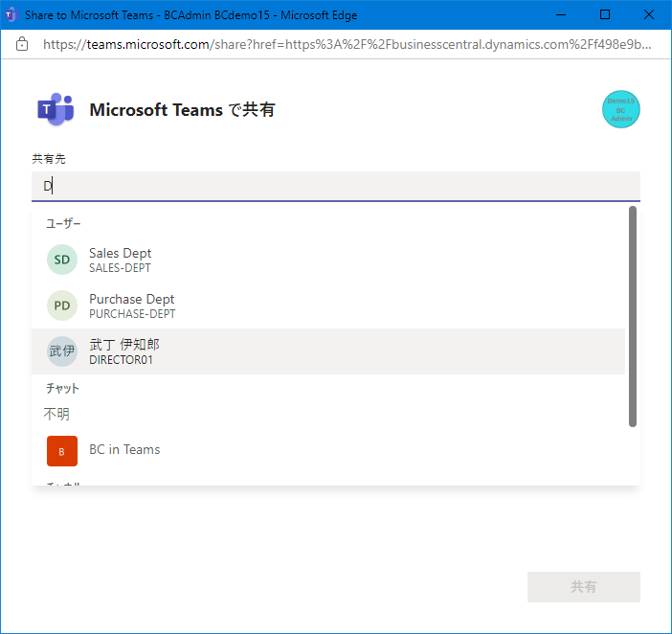Choose 武丁 伊知郎 user suggestion
Screen dimensions: 672x634
(x=328, y=351)
